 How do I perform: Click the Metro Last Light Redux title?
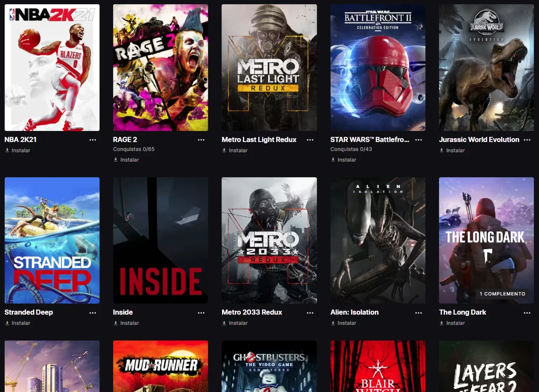coord(259,139)
